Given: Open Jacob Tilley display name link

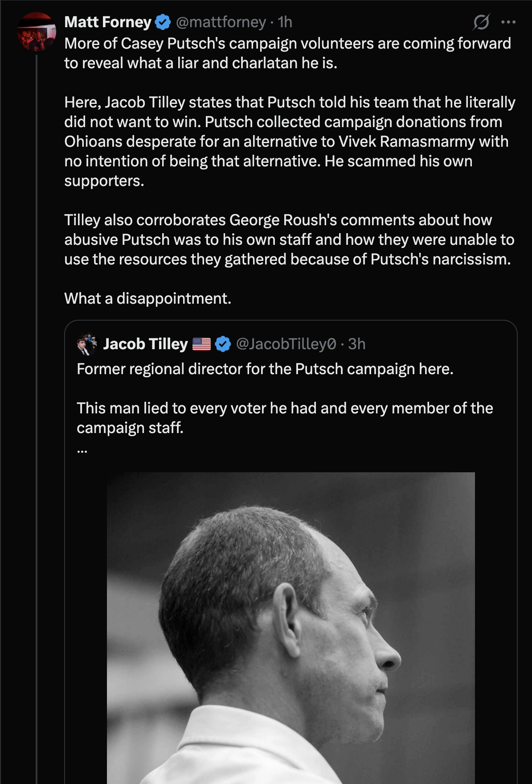Looking at the screenshot, I should point(145,344).
